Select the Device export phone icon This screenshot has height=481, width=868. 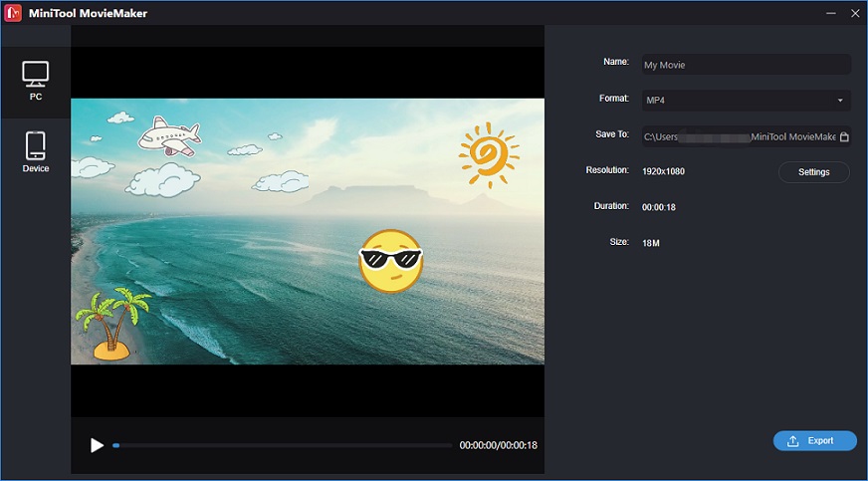pos(36,145)
